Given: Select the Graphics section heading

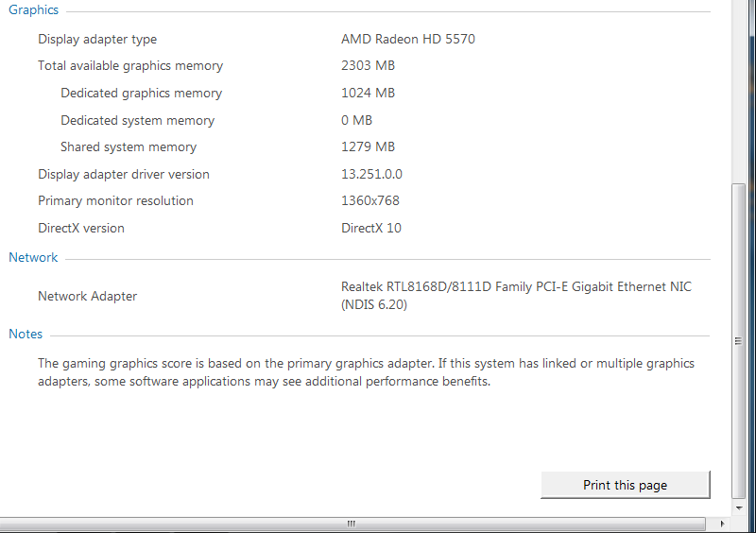Looking at the screenshot, I should (34, 10).
